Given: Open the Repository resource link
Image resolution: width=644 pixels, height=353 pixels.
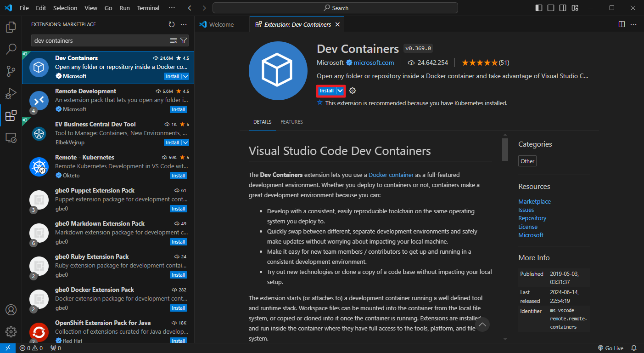Looking at the screenshot, I should coord(532,218).
